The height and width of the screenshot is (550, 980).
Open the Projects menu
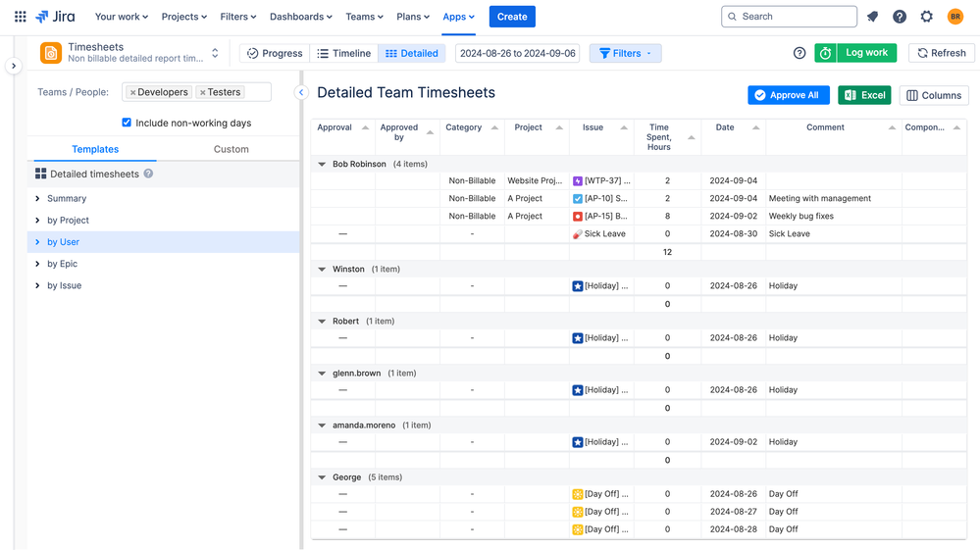[x=183, y=17]
